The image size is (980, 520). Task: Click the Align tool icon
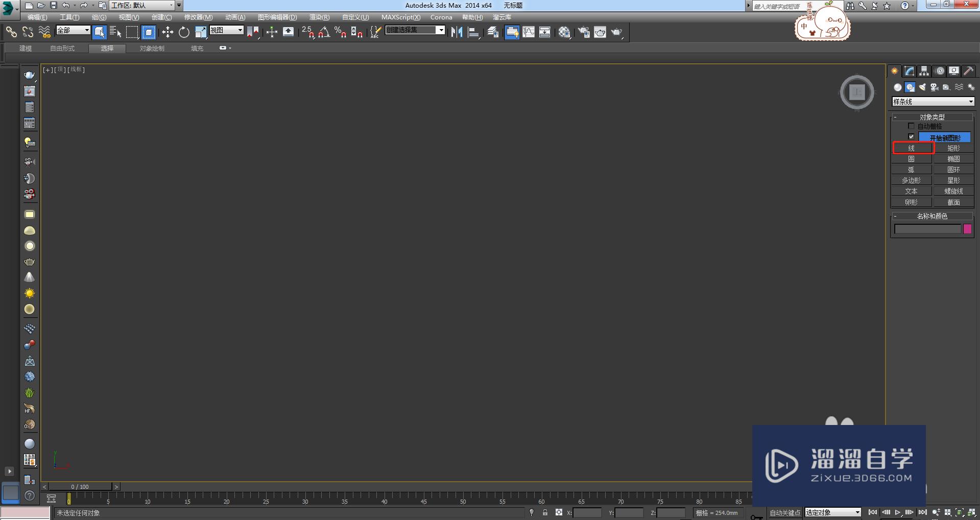point(473,32)
